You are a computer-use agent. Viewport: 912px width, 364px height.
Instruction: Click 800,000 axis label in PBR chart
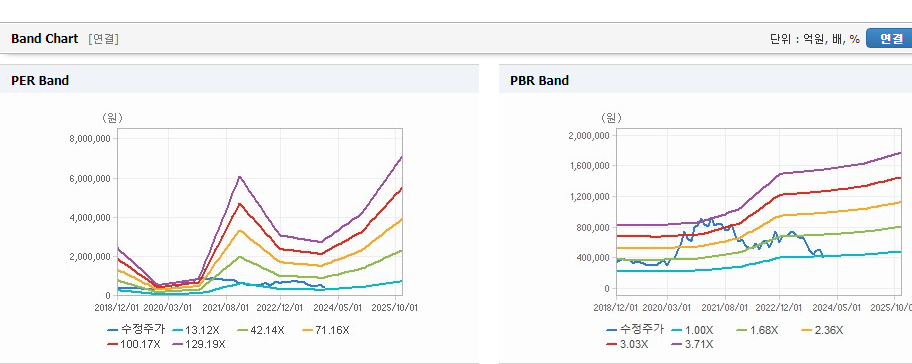click(594, 227)
